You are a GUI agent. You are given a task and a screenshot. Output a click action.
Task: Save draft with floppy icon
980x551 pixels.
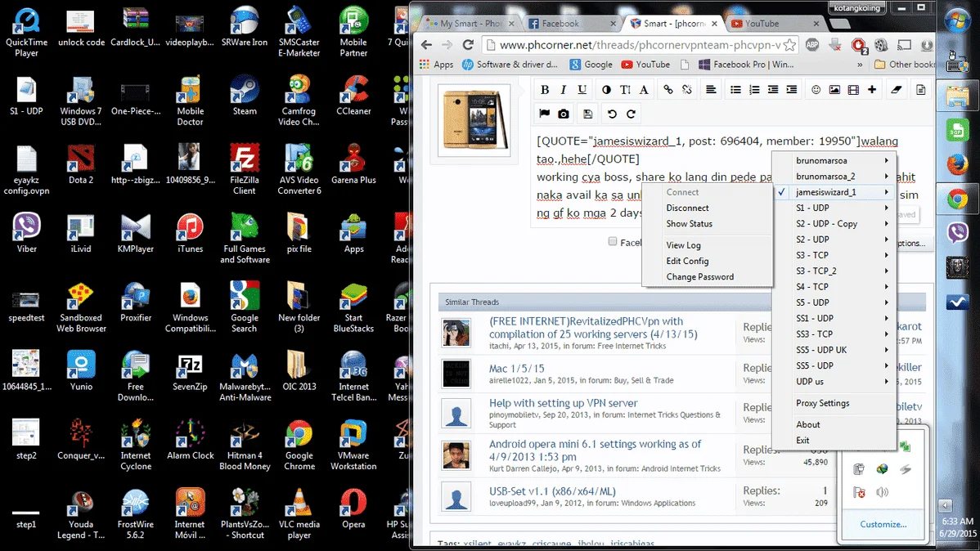pyautogui.click(x=587, y=114)
